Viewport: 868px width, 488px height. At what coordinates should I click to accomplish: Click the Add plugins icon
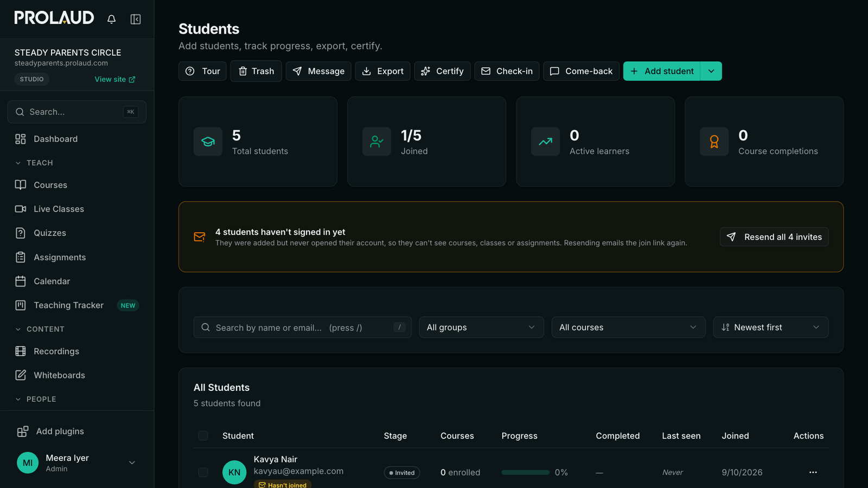[23, 431]
